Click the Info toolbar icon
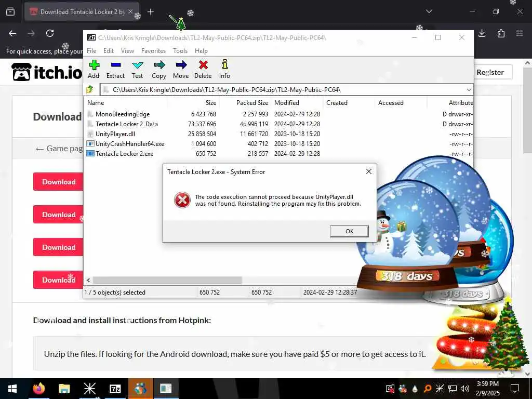 (224, 70)
